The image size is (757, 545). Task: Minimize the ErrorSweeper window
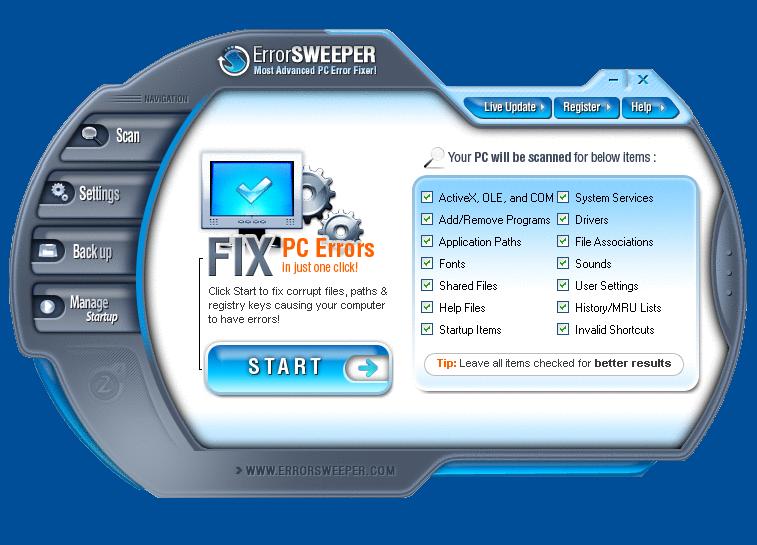pyautogui.click(x=614, y=80)
